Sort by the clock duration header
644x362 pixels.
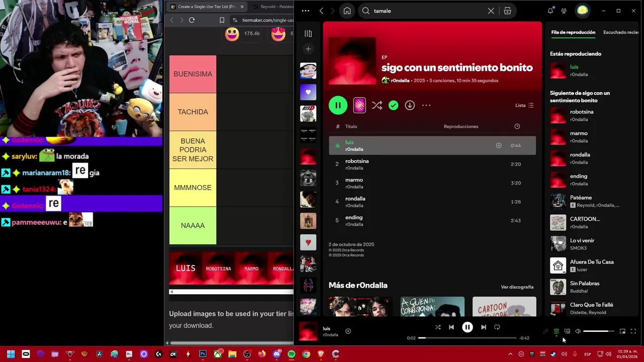(x=517, y=126)
